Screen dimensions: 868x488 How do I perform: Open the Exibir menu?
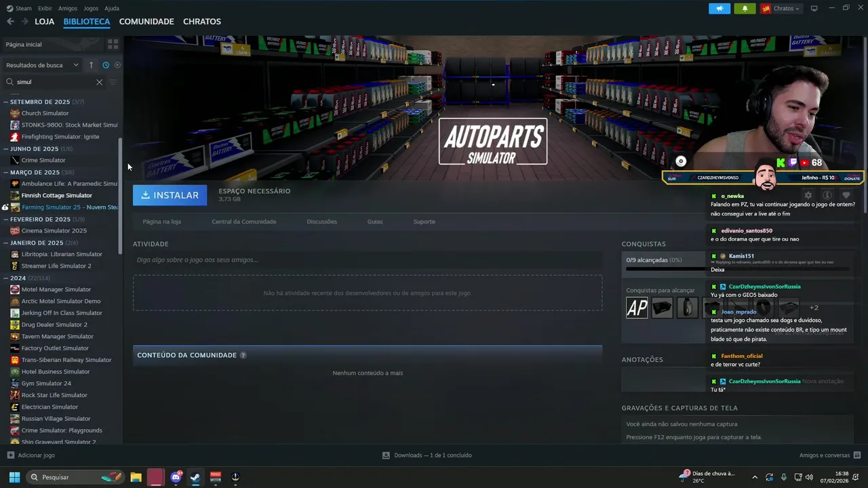coord(45,8)
